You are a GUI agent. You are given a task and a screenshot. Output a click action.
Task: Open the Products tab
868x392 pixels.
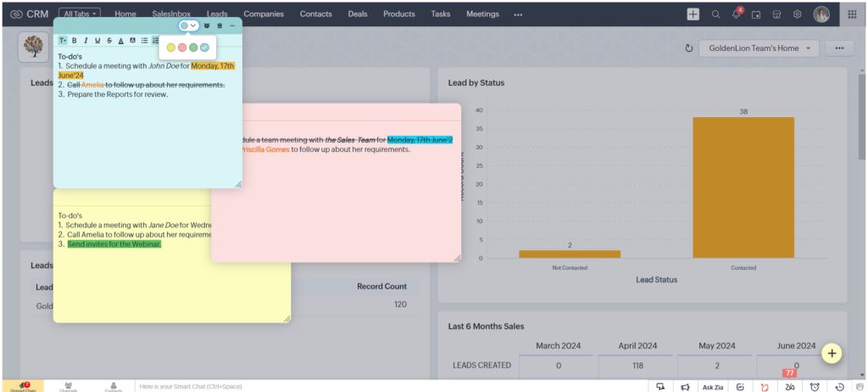pyautogui.click(x=399, y=14)
